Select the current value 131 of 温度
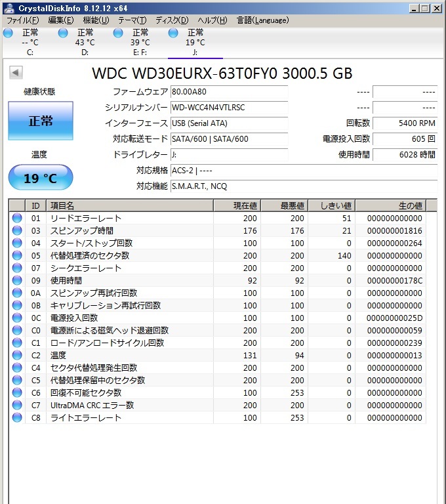The height and width of the screenshot is (504, 446). tap(250, 356)
